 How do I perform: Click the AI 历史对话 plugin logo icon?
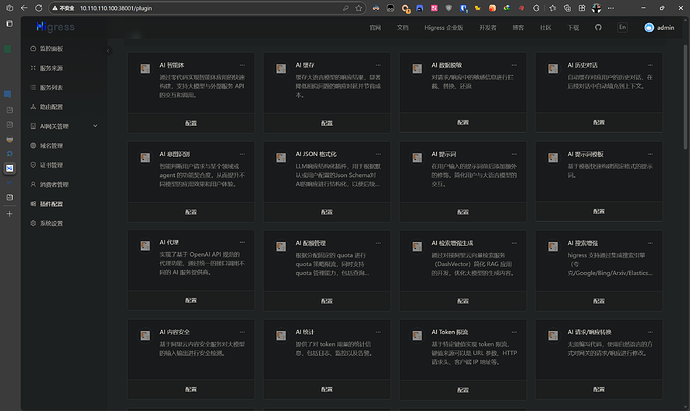tap(553, 69)
